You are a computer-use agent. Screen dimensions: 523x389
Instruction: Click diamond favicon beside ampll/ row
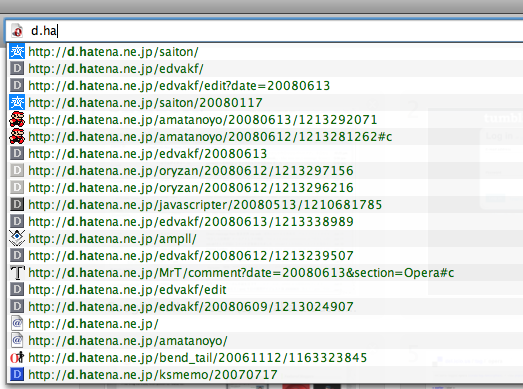[17, 238]
